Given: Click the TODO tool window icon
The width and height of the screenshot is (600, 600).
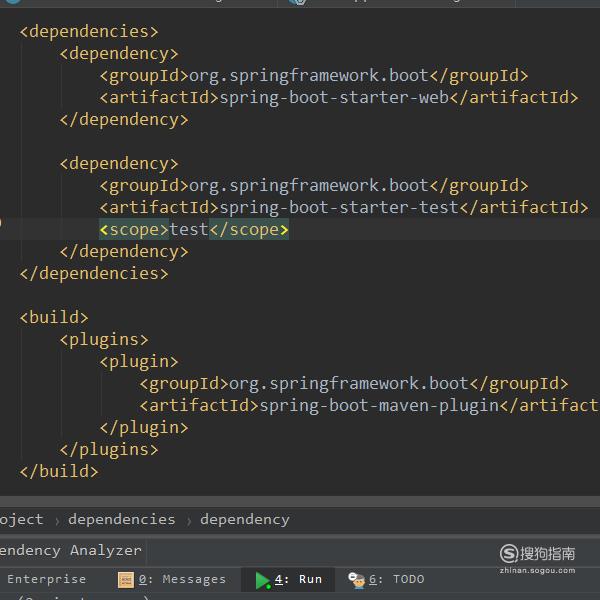Looking at the screenshot, I should click(x=357, y=580).
